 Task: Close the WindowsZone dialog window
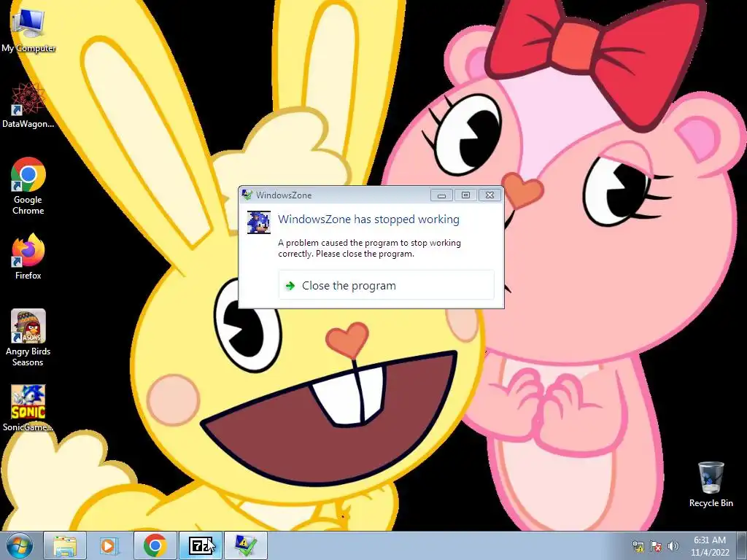pos(489,195)
